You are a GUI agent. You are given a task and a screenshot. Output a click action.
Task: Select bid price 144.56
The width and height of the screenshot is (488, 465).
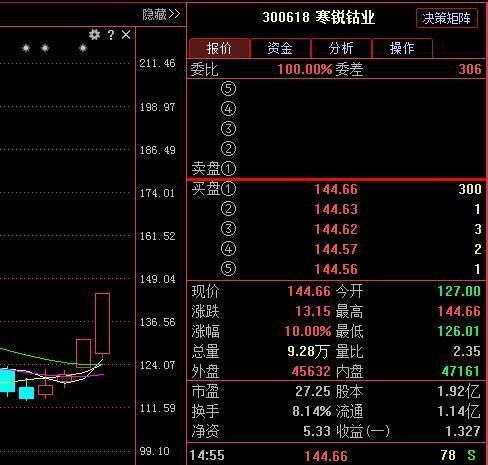336,269
